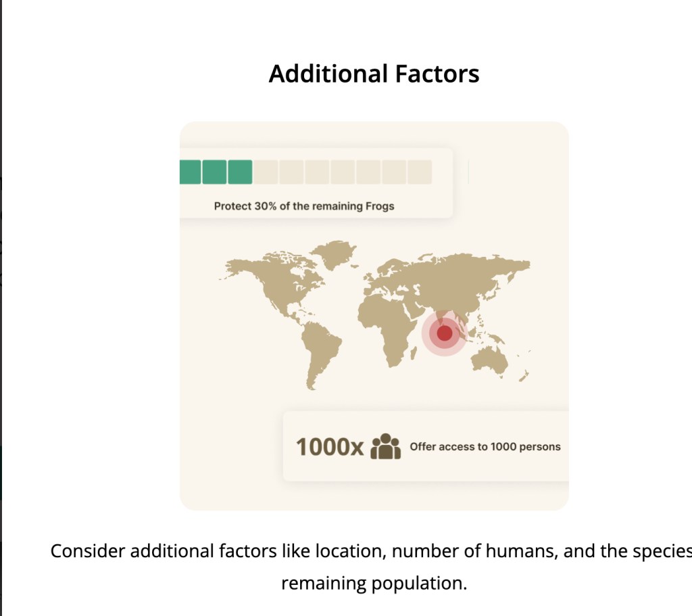The width and height of the screenshot is (692, 616).
Task: Click the red location marker on the map
Action: click(x=444, y=333)
